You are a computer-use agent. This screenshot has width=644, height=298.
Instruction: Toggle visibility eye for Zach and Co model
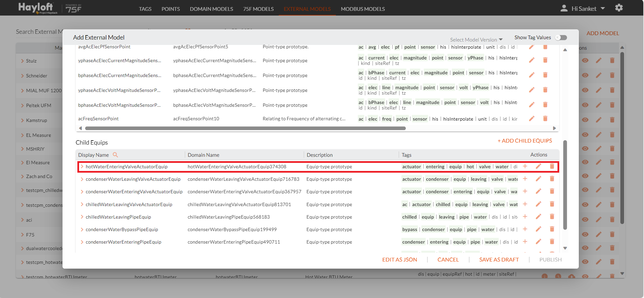pyautogui.click(x=585, y=176)
